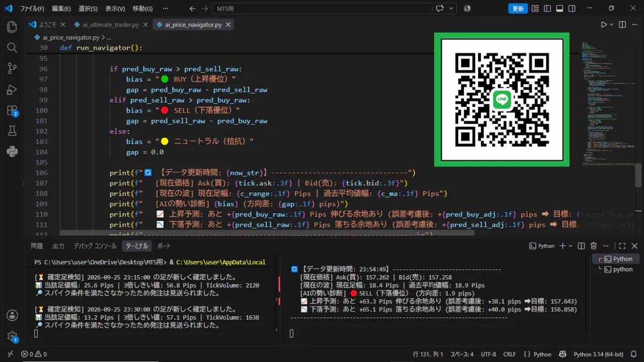Viewport: 644px width, 362px height.
Task: Open the new terminal launch profile dropdown
Action: click(570, 246)
